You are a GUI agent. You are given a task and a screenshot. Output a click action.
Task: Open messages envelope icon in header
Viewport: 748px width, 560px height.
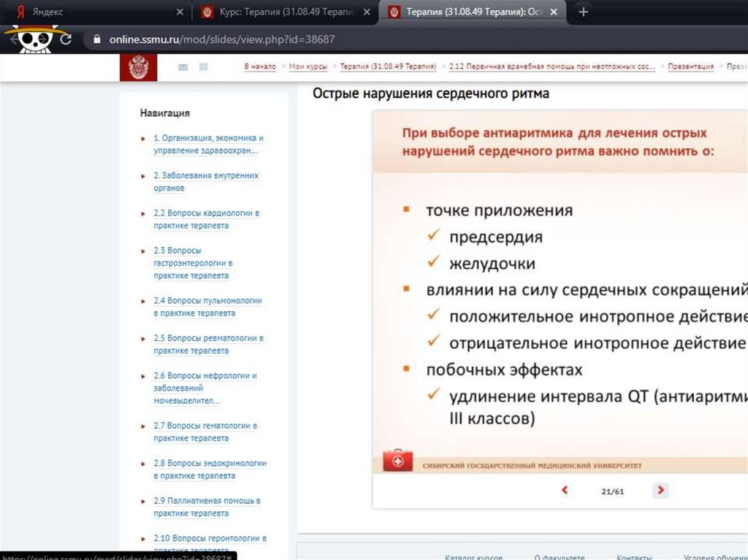click(183, 67)
